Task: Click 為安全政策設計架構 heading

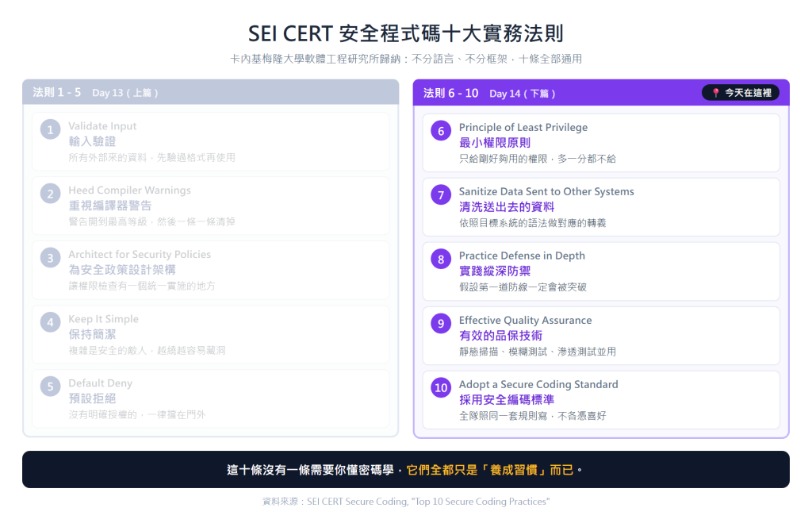Action: click(122, 270)
